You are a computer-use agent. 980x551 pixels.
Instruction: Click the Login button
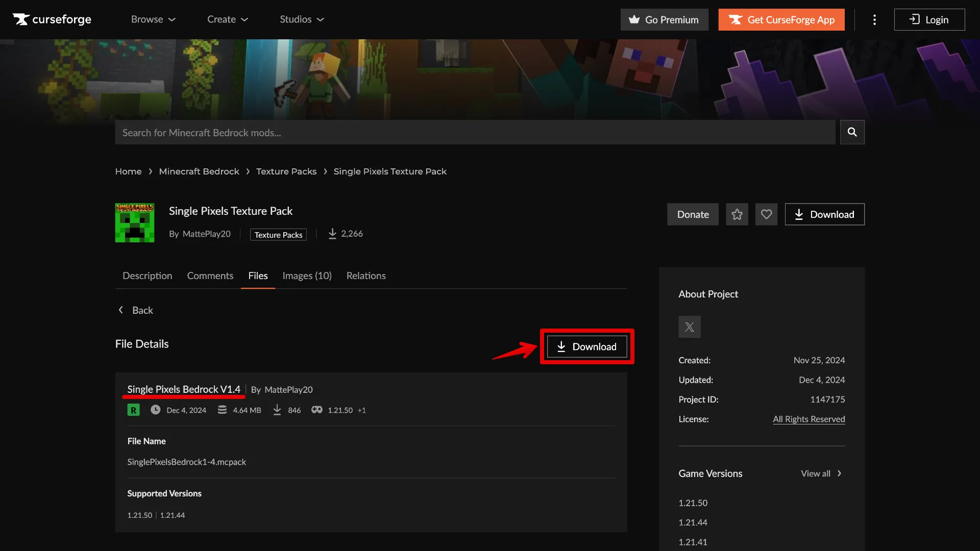click(929, 19)
